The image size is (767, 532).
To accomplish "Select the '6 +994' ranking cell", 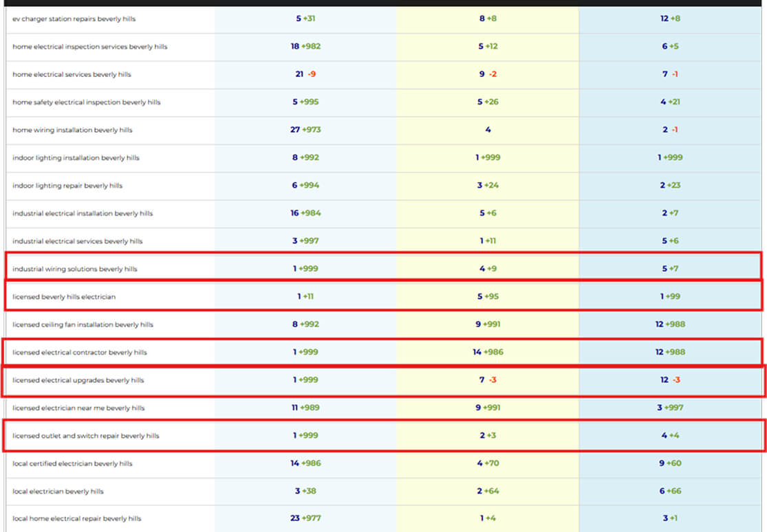I will click(x=305, y=186).
